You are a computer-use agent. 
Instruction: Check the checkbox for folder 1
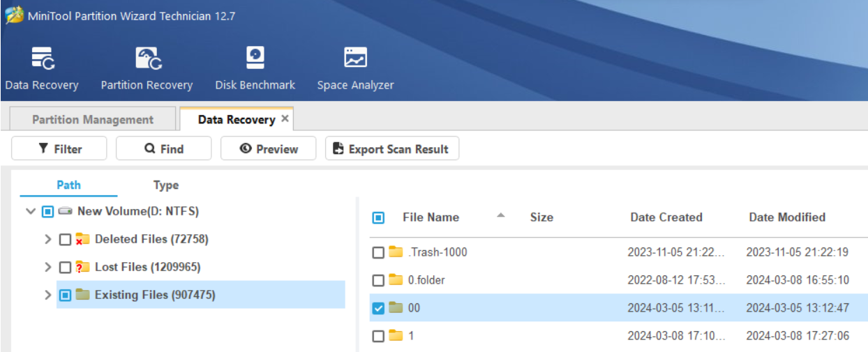[x=378, y=336]
